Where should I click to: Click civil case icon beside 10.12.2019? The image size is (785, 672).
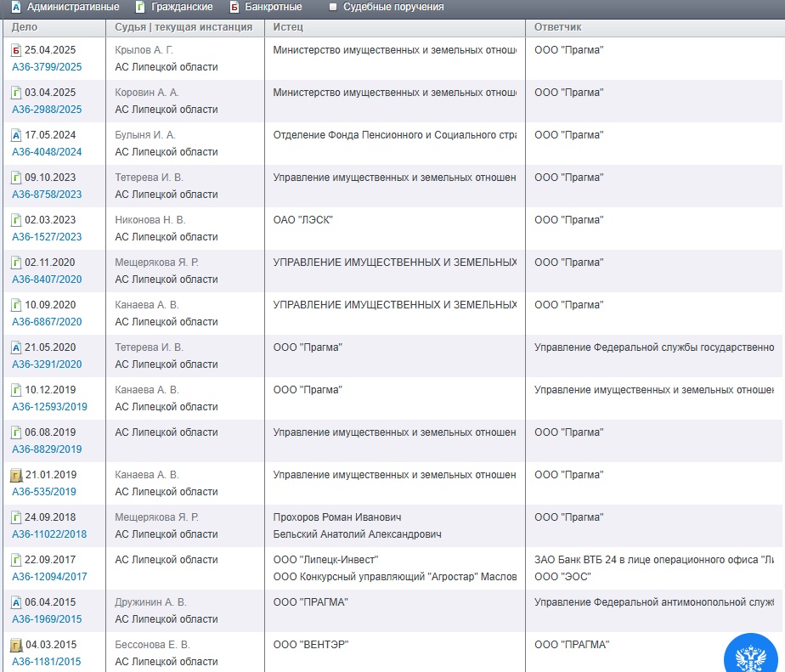[16, 390]
